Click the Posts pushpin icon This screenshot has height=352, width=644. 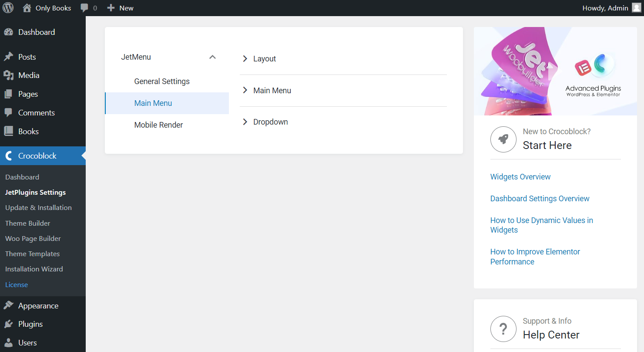pos(8,57)
